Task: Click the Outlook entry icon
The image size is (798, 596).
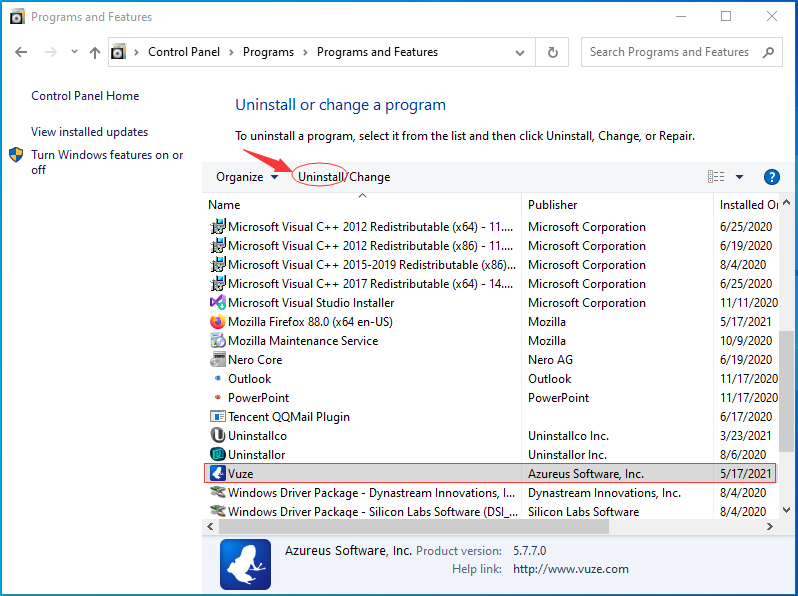Action: 218,378
